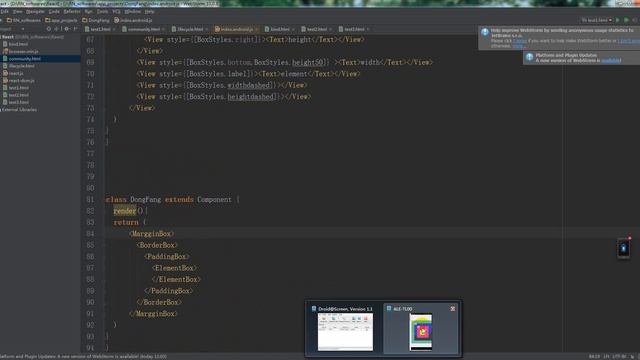640x360 pixels.
Task: Open the Run menu
Action: (x=88, y=12)
